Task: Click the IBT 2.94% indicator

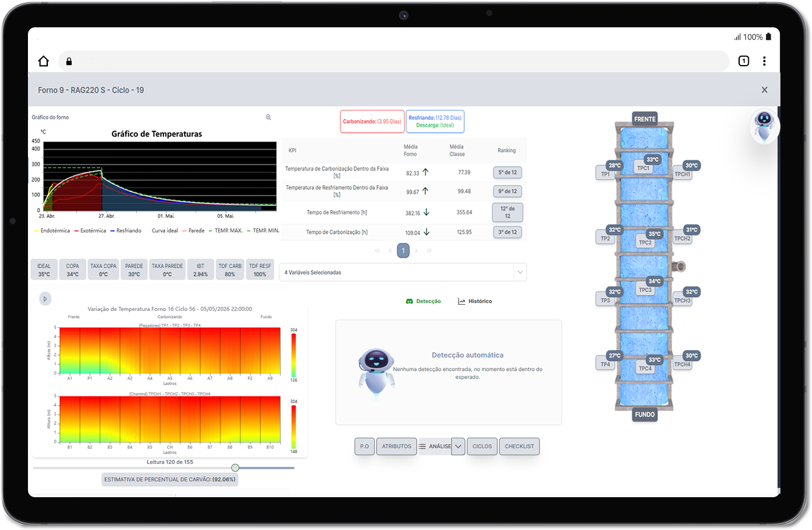Action: click(x=200, y=270)
